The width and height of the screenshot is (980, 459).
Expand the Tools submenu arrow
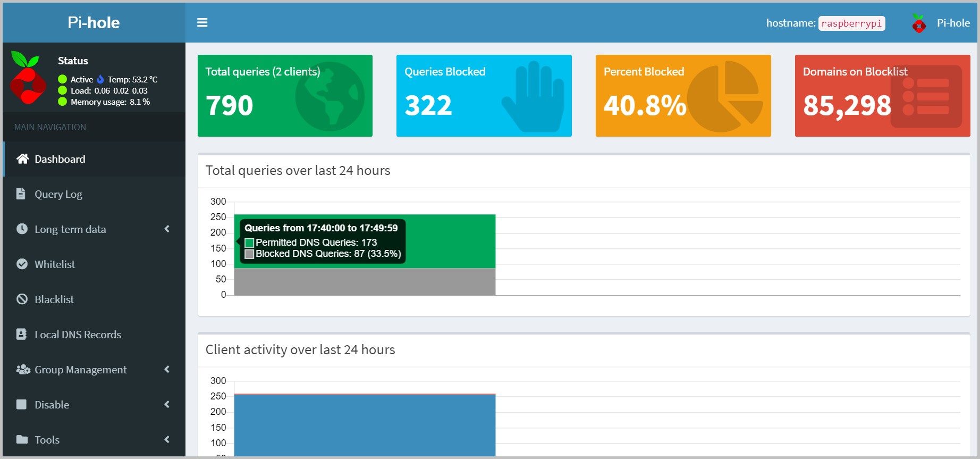click(x=167, y=439)
